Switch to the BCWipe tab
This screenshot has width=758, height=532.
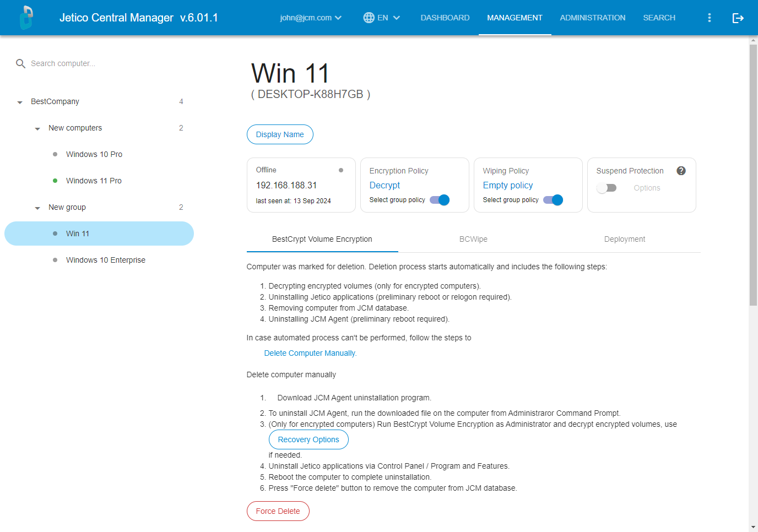[x=473, y=239]
